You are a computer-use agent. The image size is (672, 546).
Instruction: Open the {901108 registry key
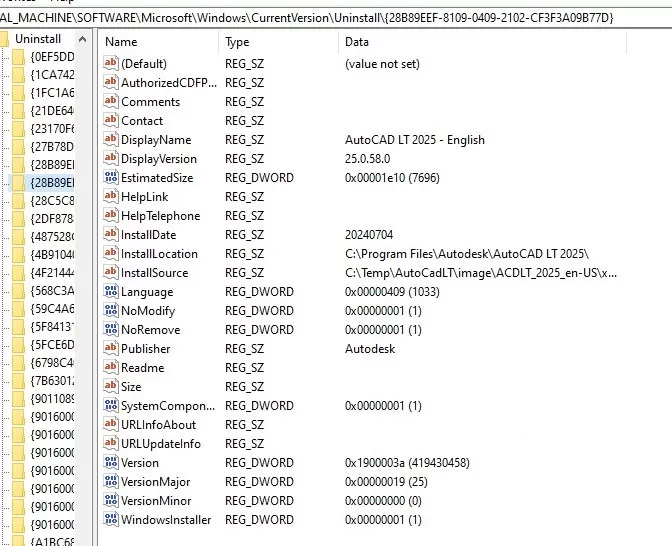(x=52, y=399)
